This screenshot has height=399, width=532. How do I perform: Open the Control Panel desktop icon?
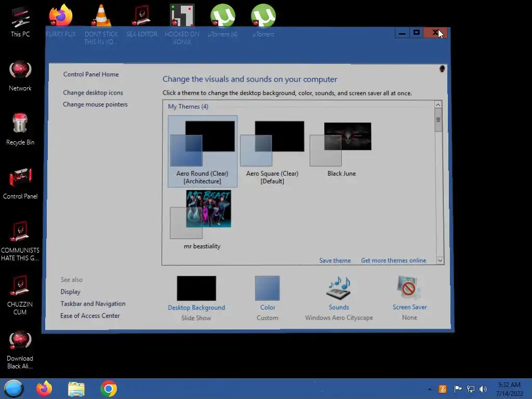[20, 184]
